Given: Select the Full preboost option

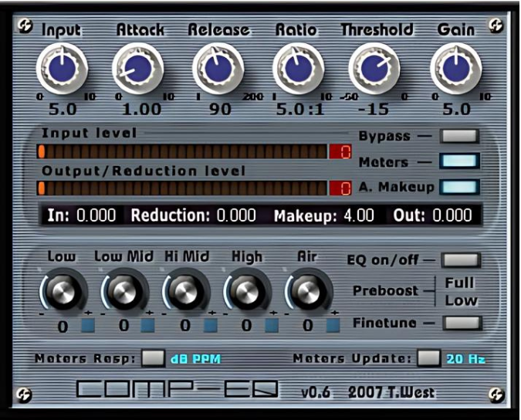Looking at the screenshot, I should click(x=459, y=283).
